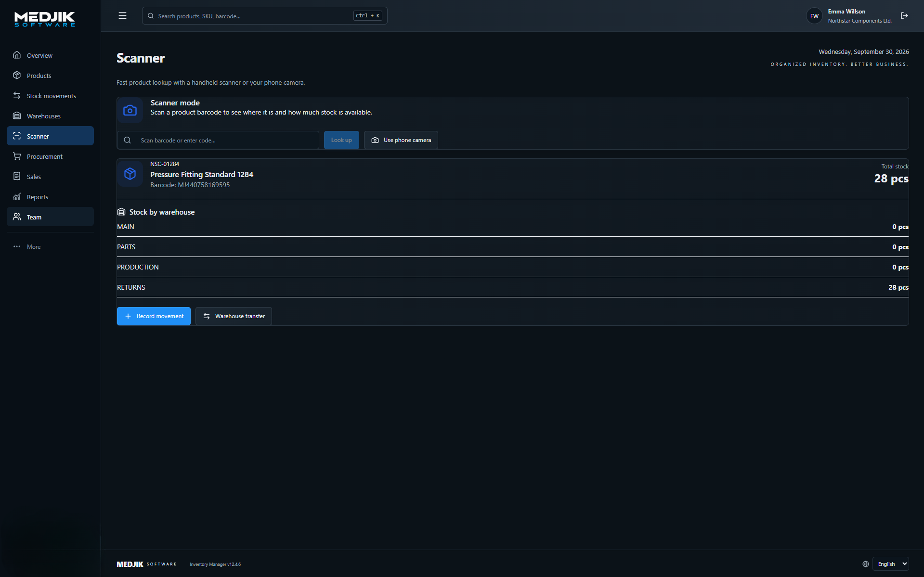Viewport: 924px width, 577px height.
Task: Click the Overview home icon in sidebar
Action: (17, 55)
